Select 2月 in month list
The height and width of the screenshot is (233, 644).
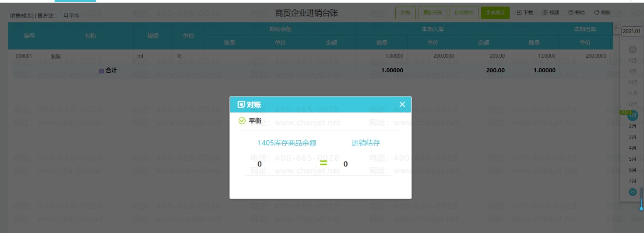(x=633, y=126)
